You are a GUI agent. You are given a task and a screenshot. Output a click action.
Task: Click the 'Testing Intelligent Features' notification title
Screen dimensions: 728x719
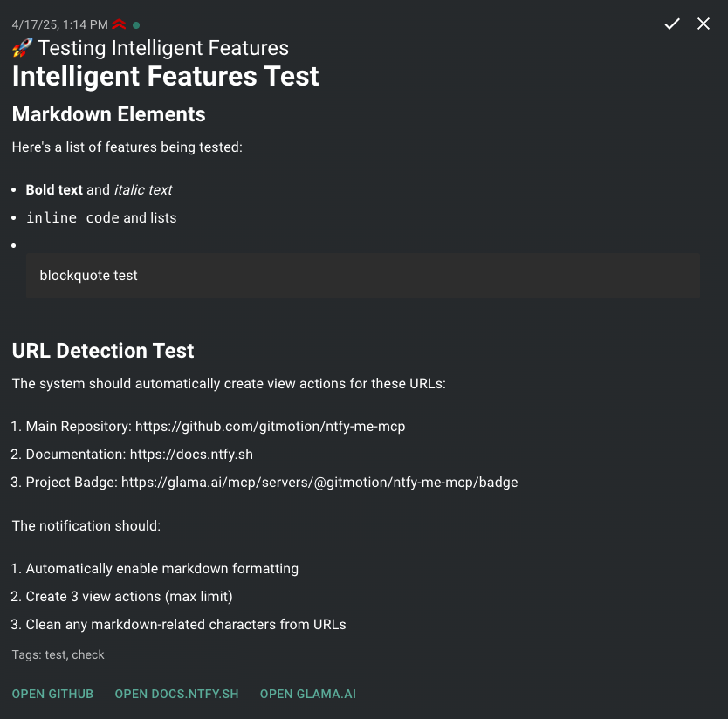[x=163, y=49]
